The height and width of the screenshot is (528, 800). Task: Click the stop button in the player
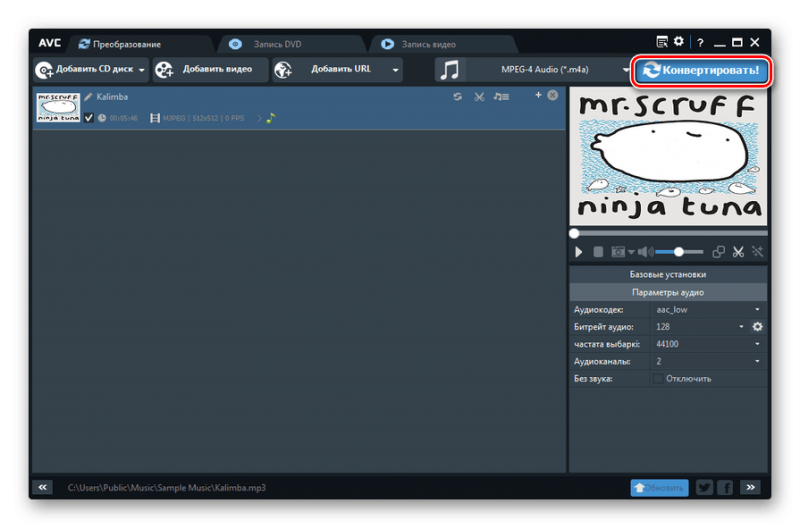click(598, 252)
